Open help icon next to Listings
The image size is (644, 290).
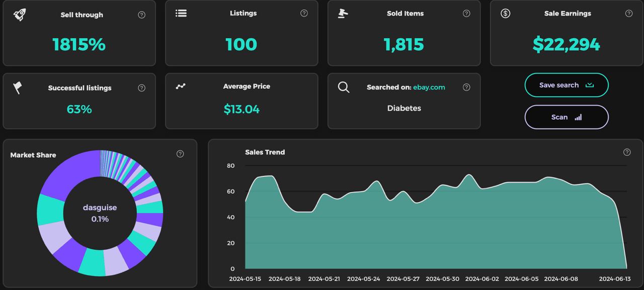point(304,13)
